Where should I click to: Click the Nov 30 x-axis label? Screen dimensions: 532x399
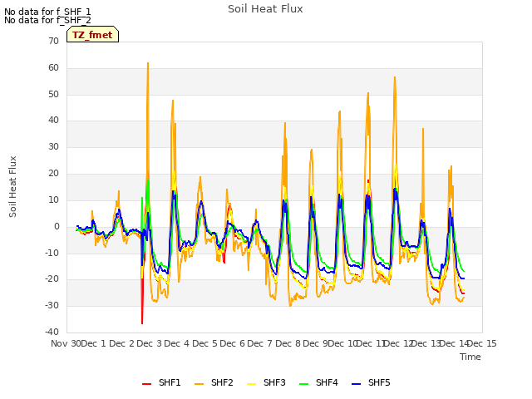tap(66, 343)
